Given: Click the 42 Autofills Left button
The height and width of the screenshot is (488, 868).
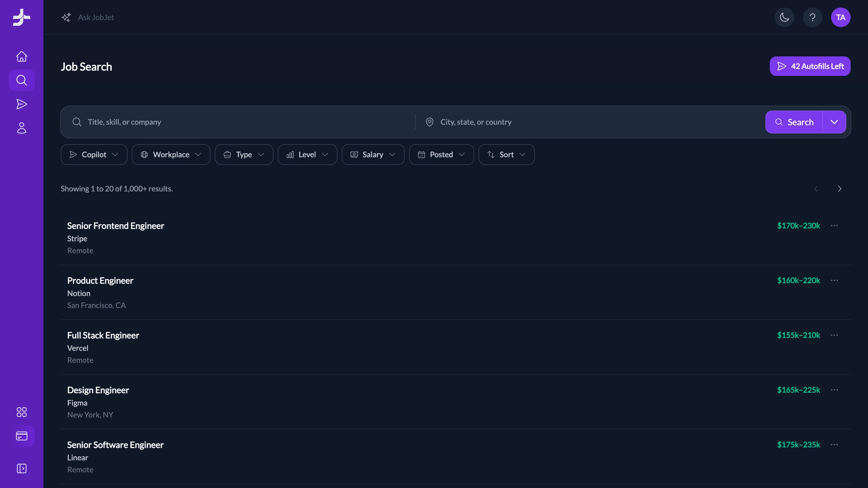Looking at the screenshot, I should click(810, 66).
